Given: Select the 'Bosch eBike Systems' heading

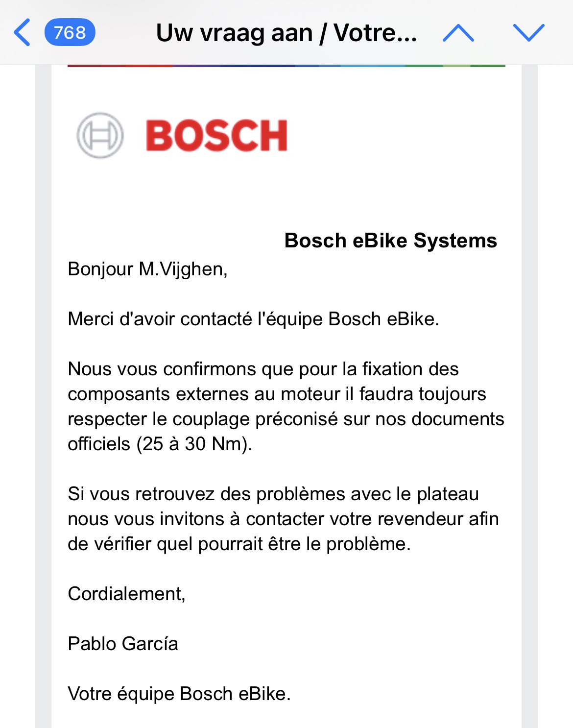Looking at the screenshot, I should (x=390, y=241).
